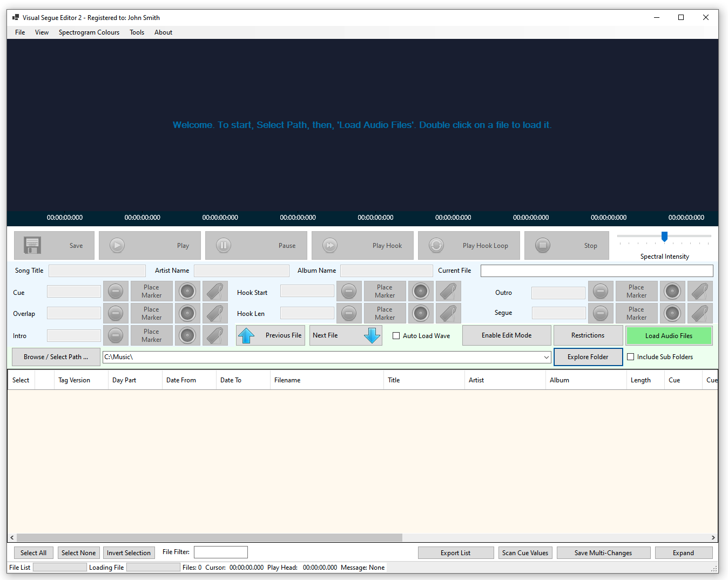The height and width of the screenshot is (580, 728).
Task: Click the tag icon in the Hook Start row
Action: (x=448, y=291)
